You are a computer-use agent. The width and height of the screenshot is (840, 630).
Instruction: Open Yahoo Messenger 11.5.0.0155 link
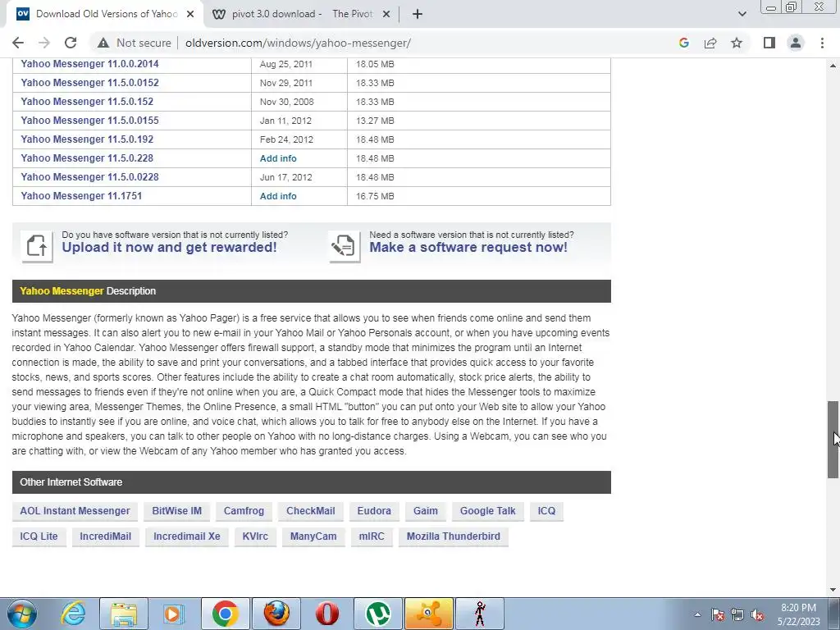click(89, 120)
